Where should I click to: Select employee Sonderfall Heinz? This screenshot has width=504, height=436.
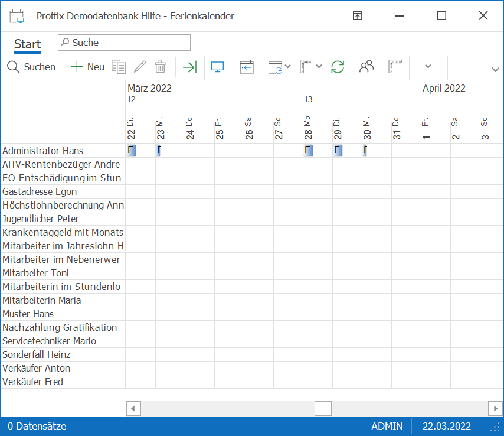pyautogui.click(x=63, y=354)
